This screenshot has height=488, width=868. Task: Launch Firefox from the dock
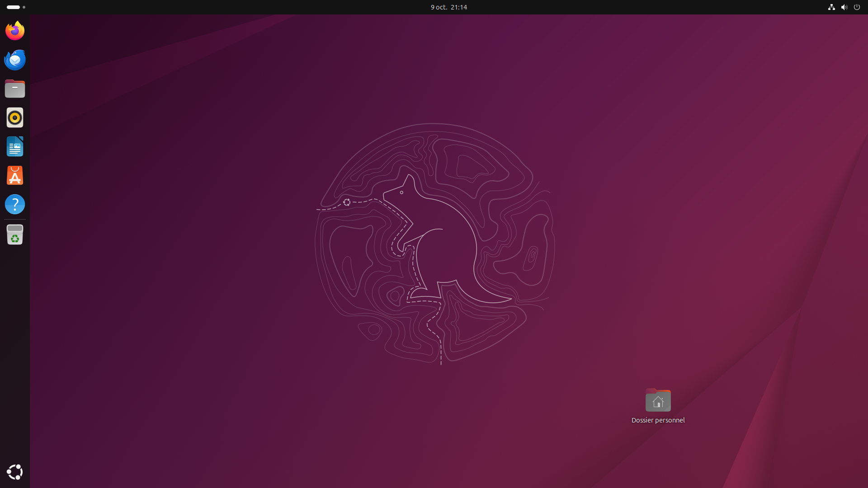15,31
